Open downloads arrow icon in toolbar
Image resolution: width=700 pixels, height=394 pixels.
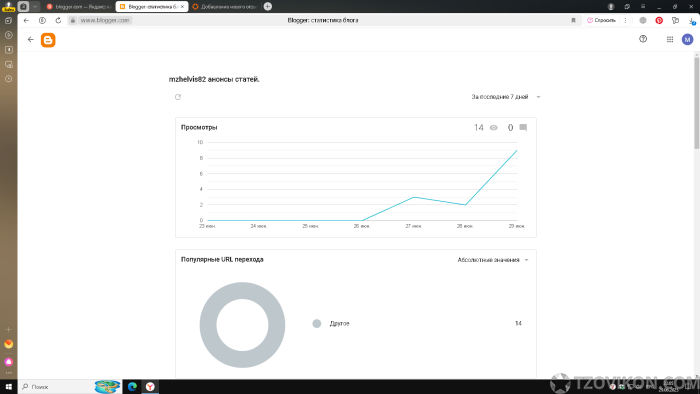tap(692, 21)
